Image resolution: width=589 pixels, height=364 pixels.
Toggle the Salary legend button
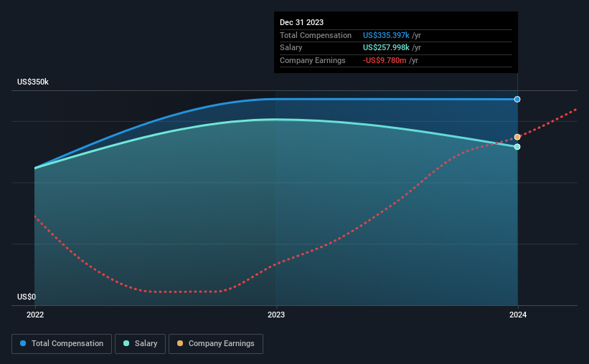point(140,344)
